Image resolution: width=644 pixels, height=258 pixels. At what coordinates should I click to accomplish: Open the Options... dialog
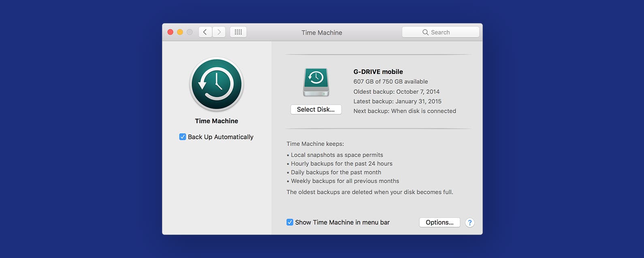(439, 222)
